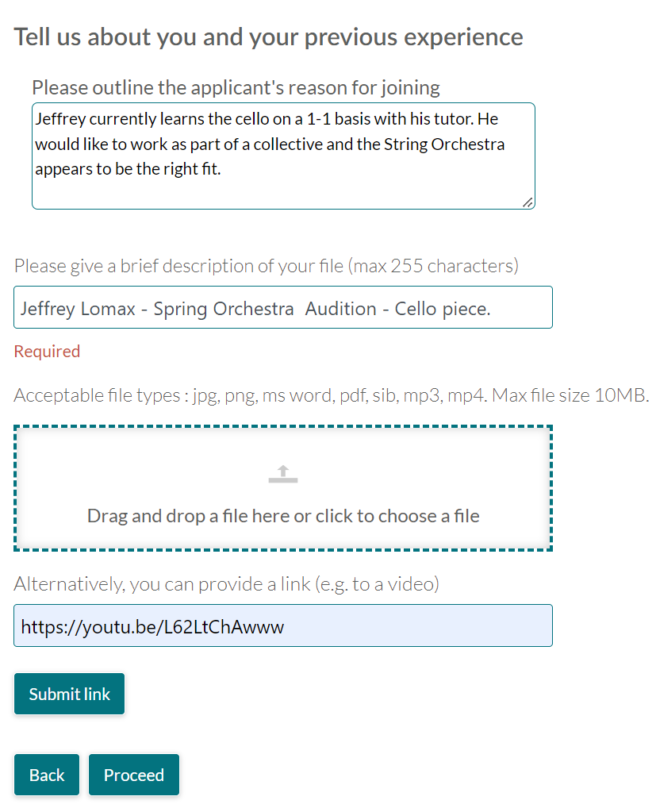Click the 'brief description of your file' label
This screenshot has height=812, width=656.
[x=266, y=266]
